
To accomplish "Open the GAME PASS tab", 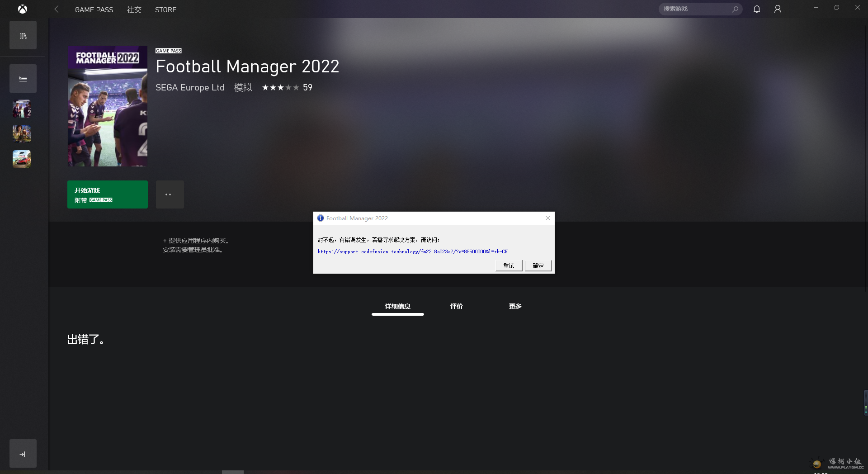I will point(94,9).
